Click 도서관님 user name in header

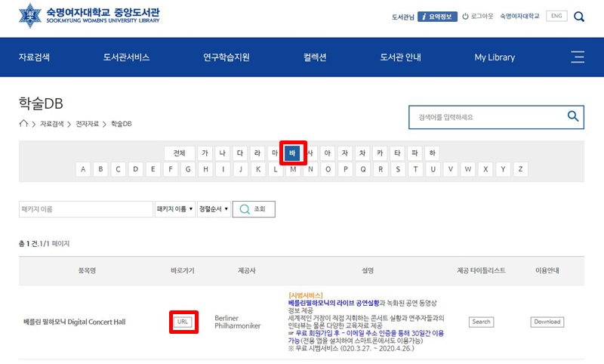pyautogui.click(x=403, y=17)
